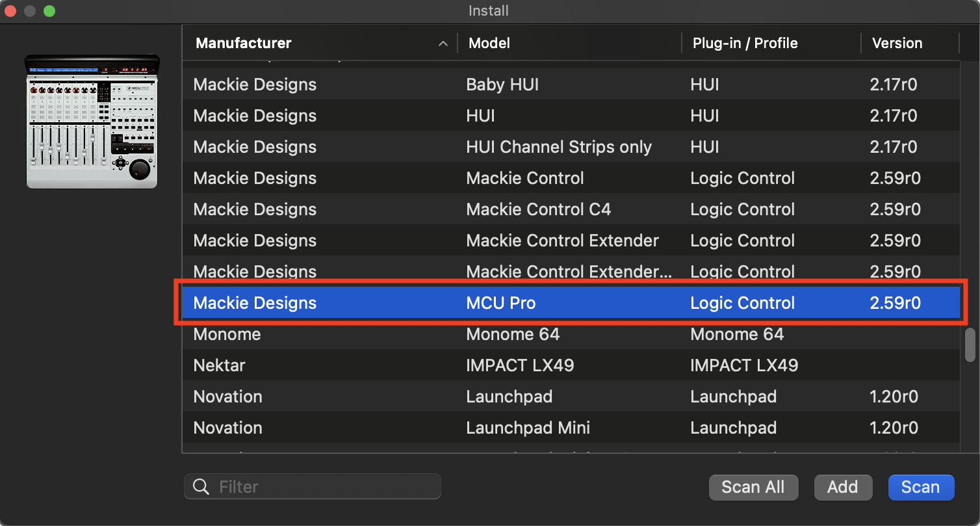
Task: Select the Monome 64 model row
Action: 571,334
